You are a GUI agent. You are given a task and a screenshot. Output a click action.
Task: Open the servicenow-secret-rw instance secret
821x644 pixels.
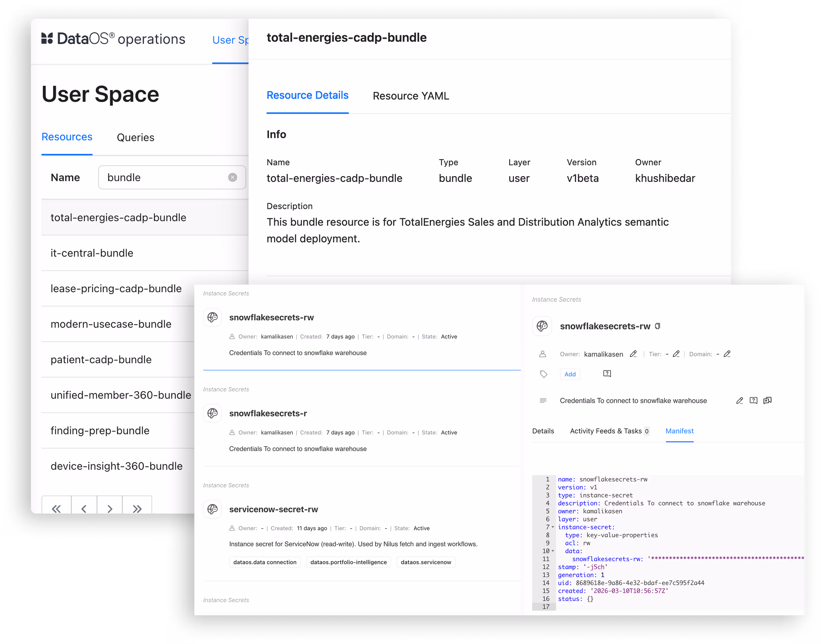[273, 509]
